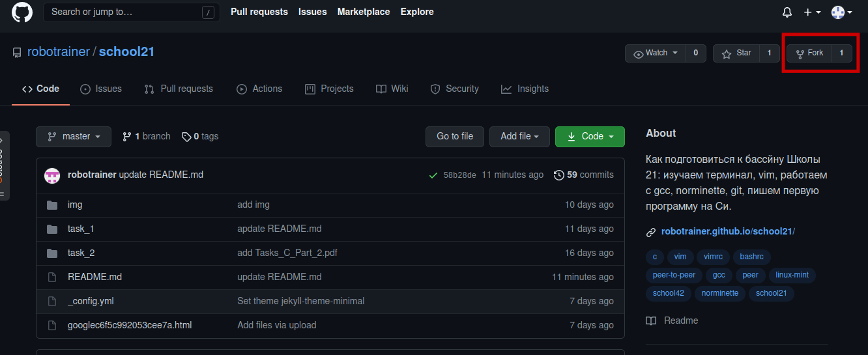Click the bashrc topic tag
Image resolution: width=868 pixels, height=355 pixels.
point(751,257)
